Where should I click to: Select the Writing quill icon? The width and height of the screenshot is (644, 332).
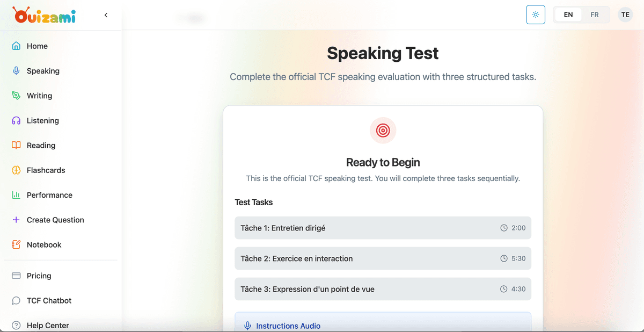tap(17, 96)
